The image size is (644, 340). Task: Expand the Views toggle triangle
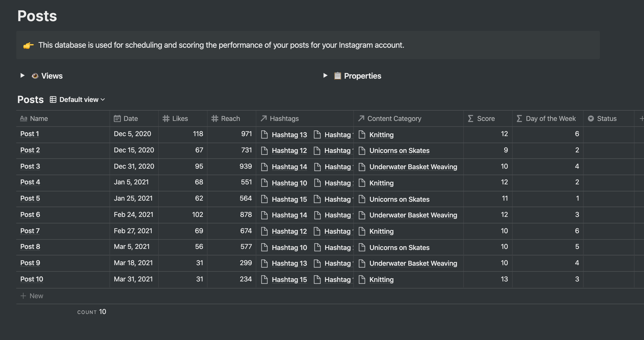22,76
